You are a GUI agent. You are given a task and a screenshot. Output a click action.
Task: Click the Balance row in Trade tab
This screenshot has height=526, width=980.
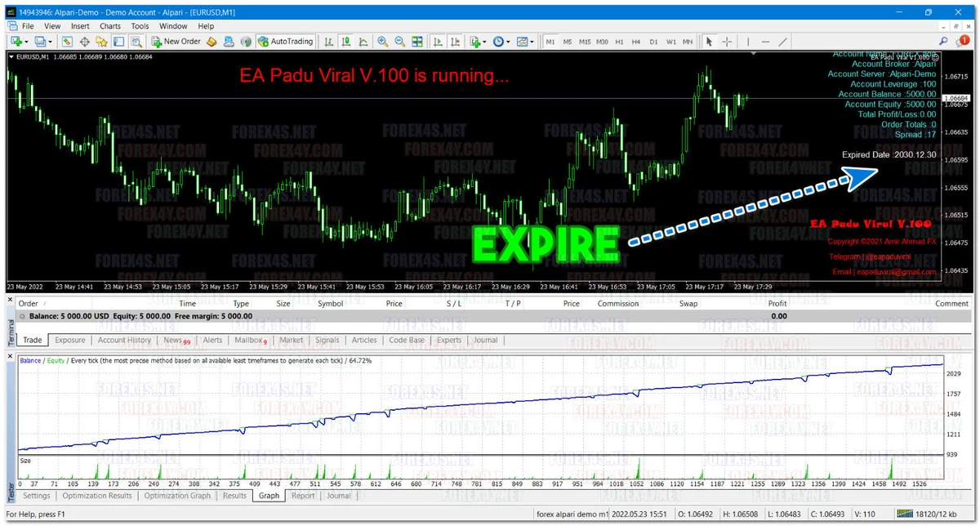tap(492, 316)
